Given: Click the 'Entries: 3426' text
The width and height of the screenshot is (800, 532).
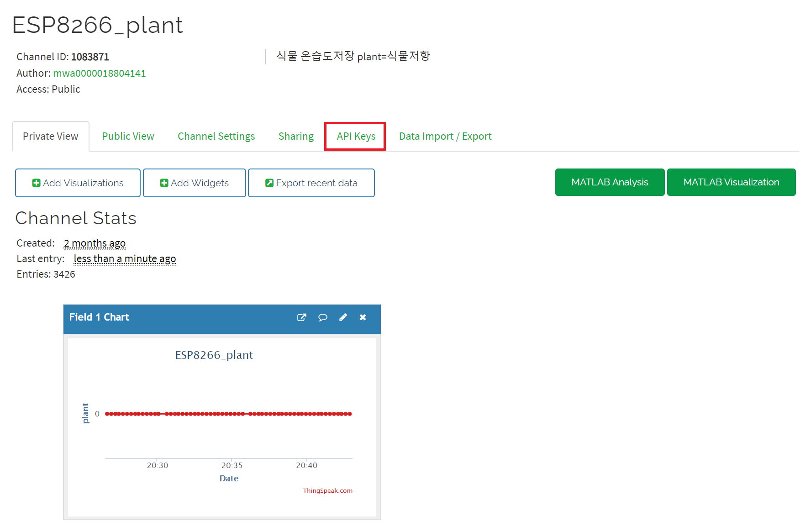Looking at the screenshot, I should [x=46, y=274].
